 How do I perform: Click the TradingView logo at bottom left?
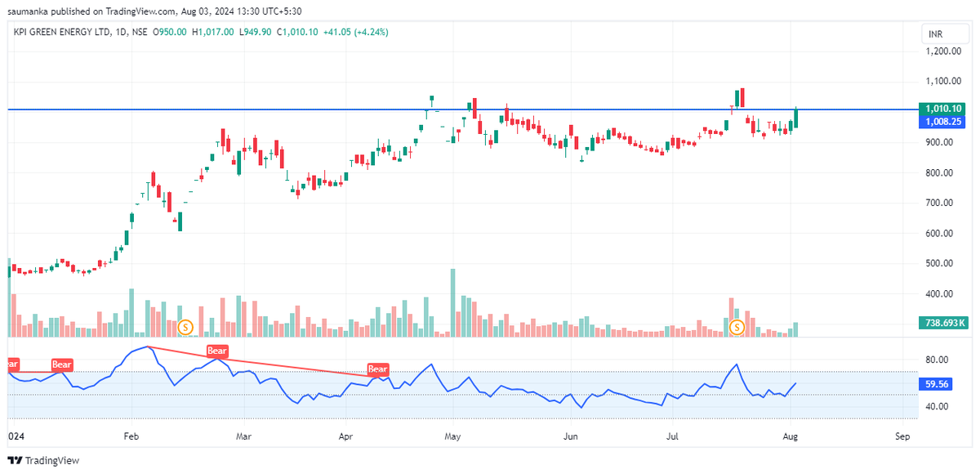(44, 460)
